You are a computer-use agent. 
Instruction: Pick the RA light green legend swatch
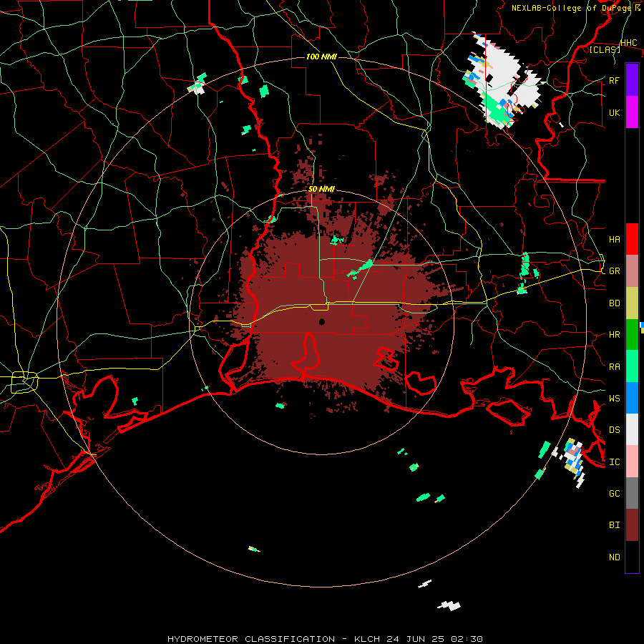[x=632, y=366]
